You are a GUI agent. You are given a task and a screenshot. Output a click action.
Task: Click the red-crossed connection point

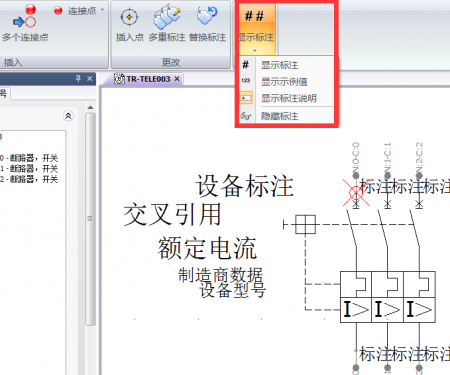(356, 193)
